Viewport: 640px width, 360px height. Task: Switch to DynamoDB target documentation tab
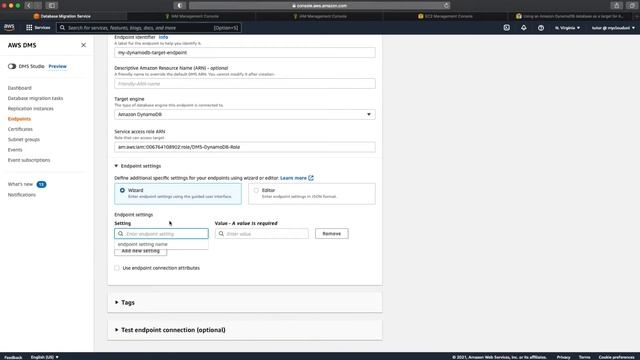(571, 16)
